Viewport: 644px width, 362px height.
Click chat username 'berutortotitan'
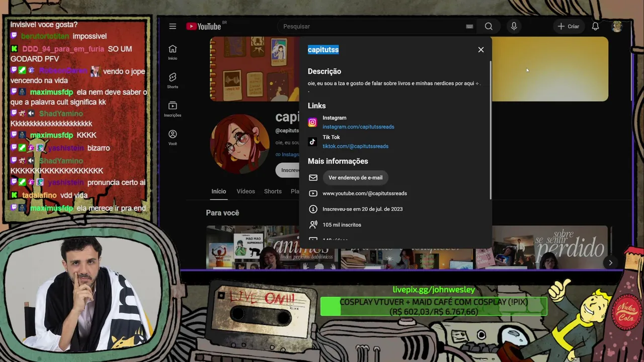45,37
